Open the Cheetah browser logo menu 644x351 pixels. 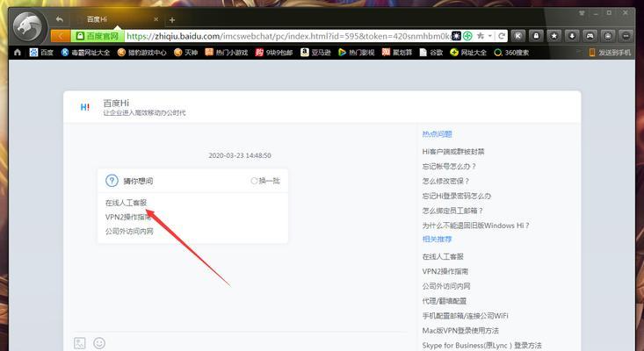click(x=27, y=26)
